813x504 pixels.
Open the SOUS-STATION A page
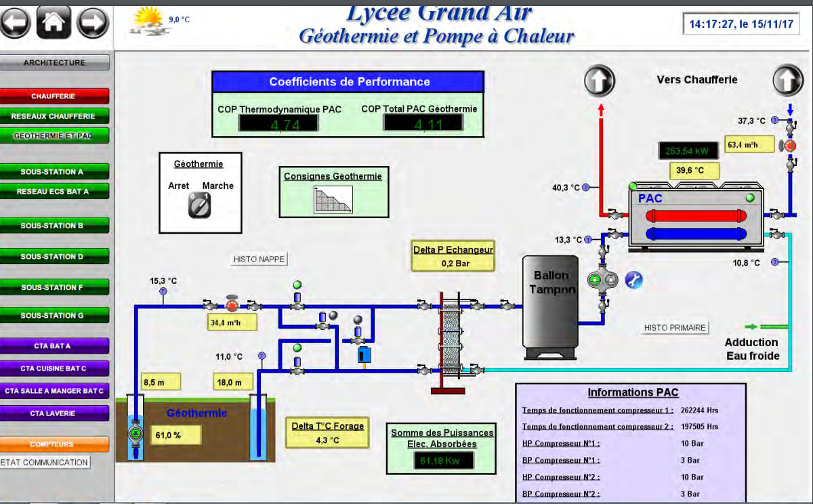pyautogui.click(x=54, y=171)
